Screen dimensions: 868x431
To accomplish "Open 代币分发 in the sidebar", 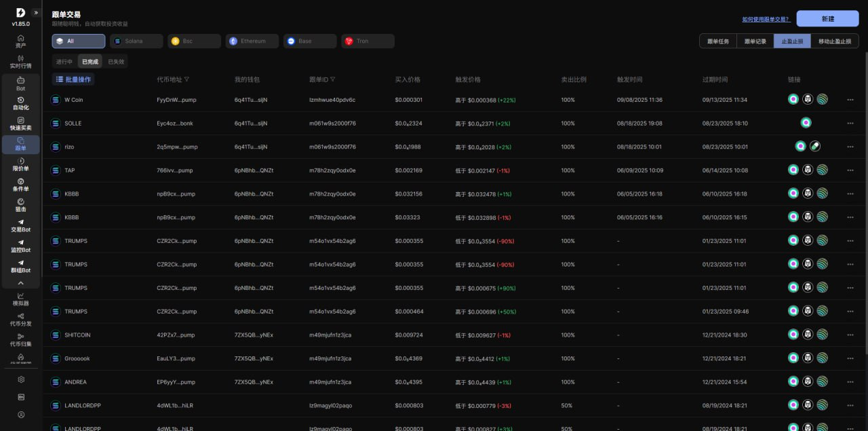I will (20, 320).
